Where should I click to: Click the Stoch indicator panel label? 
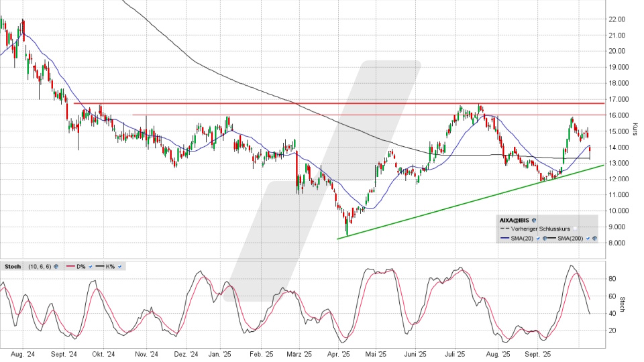pyautogui.click(x=13, y=267)
